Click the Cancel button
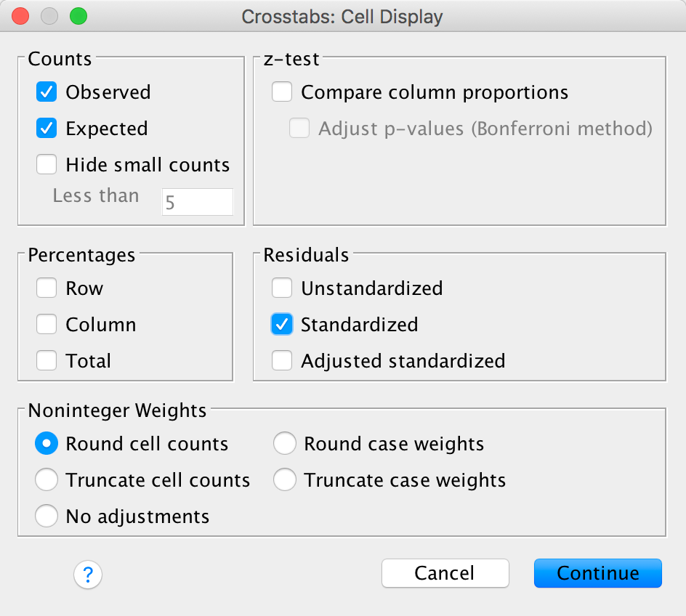This screenshot has height=616, width=686. 445,573
